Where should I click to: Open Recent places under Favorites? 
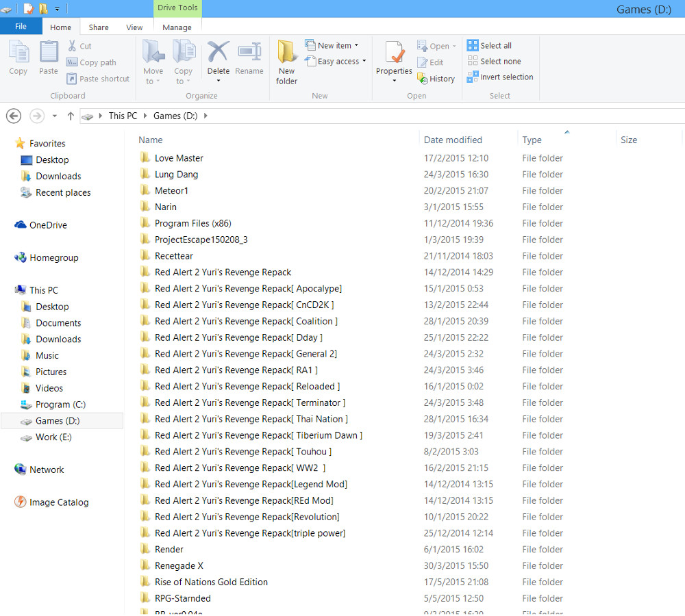[x=56, y=192]
